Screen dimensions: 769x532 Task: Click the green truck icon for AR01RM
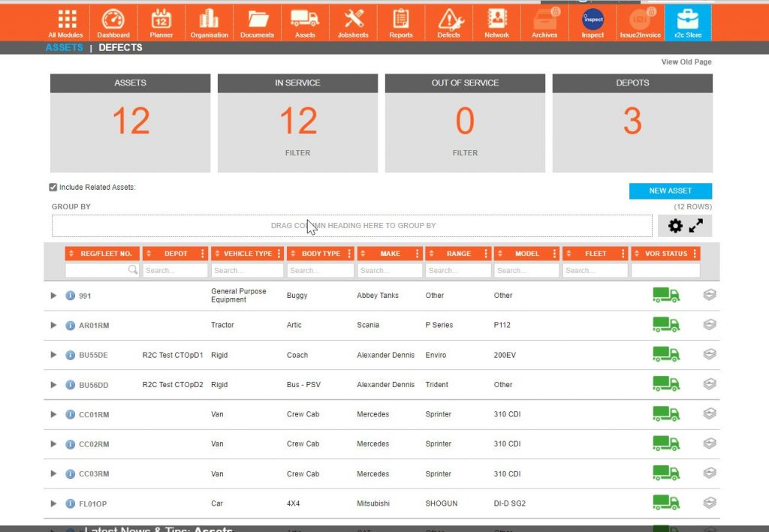click(x=665, y=324)
